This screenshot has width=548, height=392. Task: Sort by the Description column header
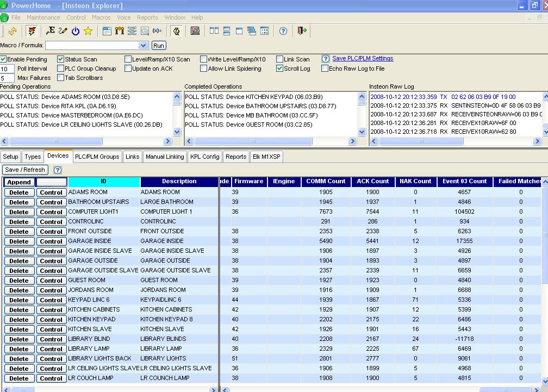[x=179, y=182]
